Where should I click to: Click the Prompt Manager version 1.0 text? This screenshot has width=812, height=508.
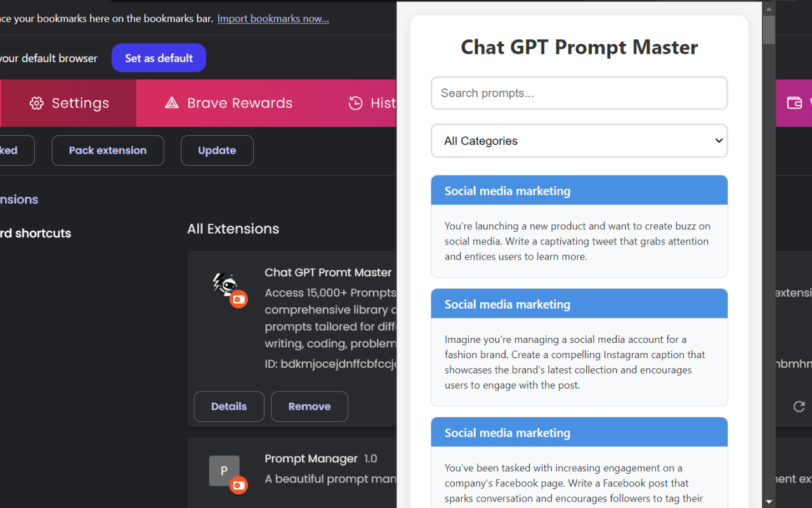[x=370, y=458]
